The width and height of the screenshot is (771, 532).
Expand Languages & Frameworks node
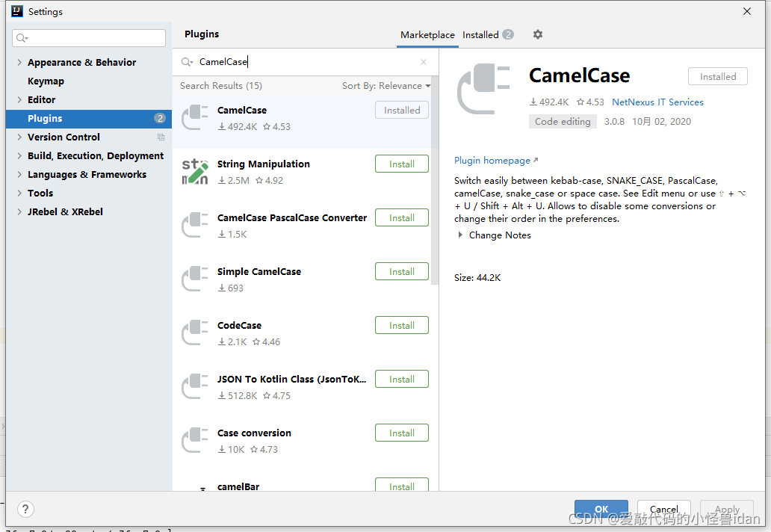[19, 175]
